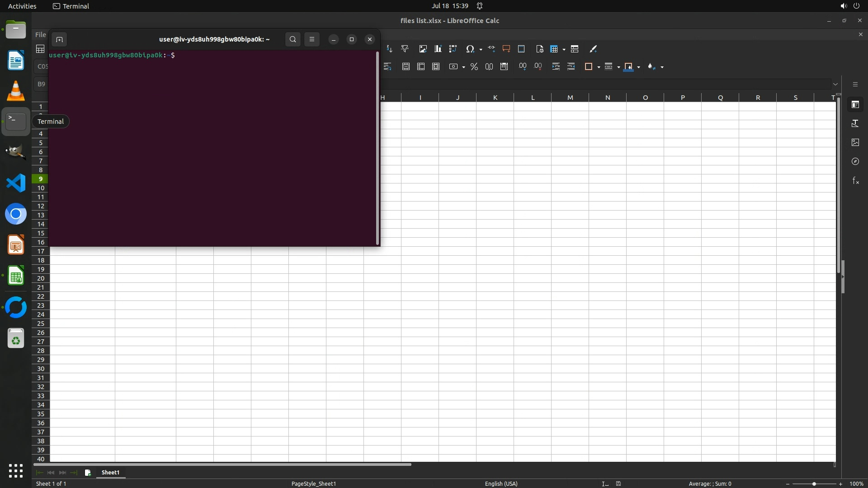This screenshot has width=868, height=488.
Task: Expand the formula bar chevron
Action: [835, 84]
